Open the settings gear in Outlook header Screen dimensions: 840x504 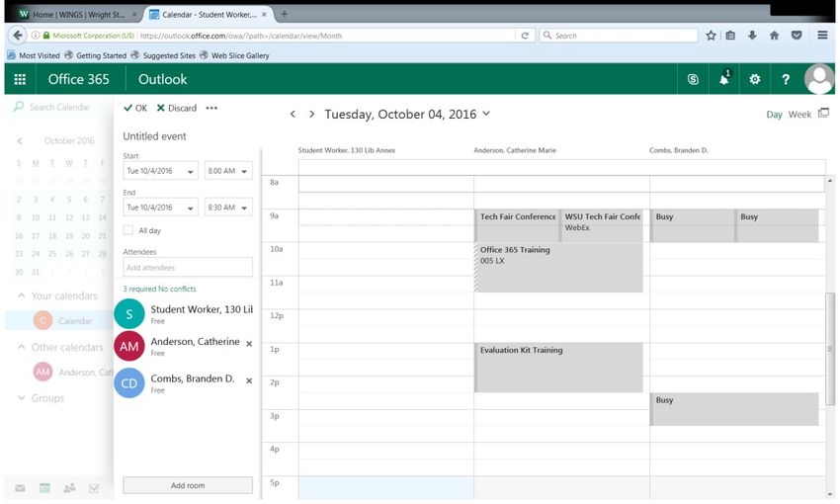pyautogui.click(x=755, y=79)
